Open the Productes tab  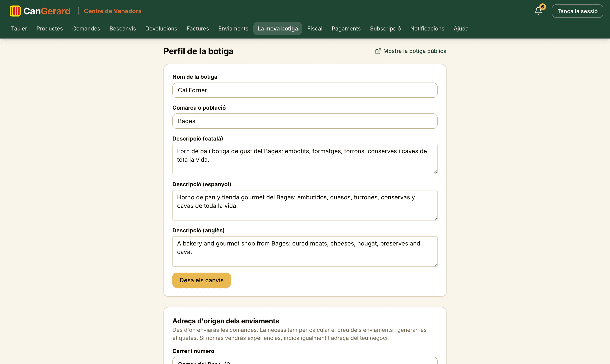point(50,28)
